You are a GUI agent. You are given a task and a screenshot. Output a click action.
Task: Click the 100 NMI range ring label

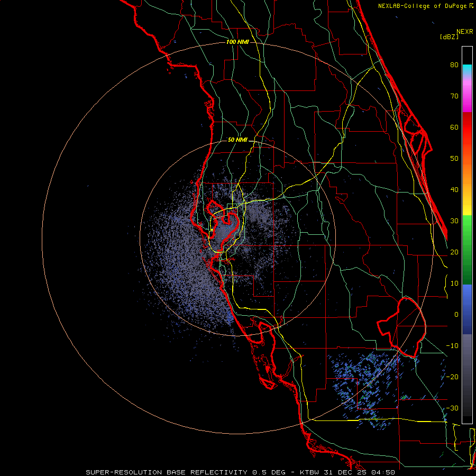[x=237, y=42]
